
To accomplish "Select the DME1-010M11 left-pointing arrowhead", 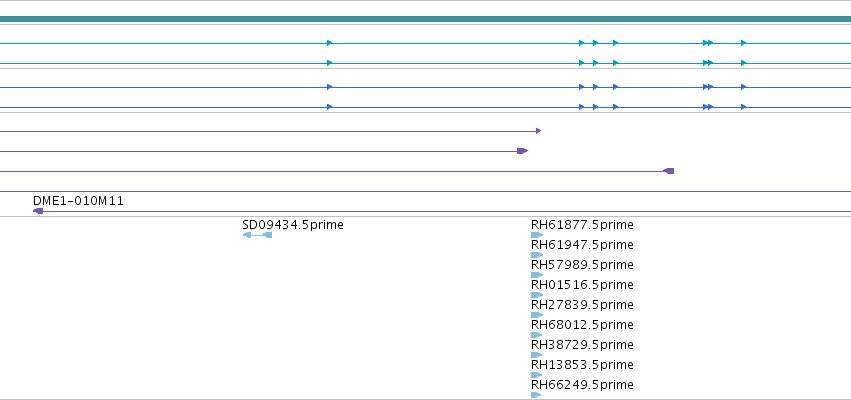I will 38,211.
